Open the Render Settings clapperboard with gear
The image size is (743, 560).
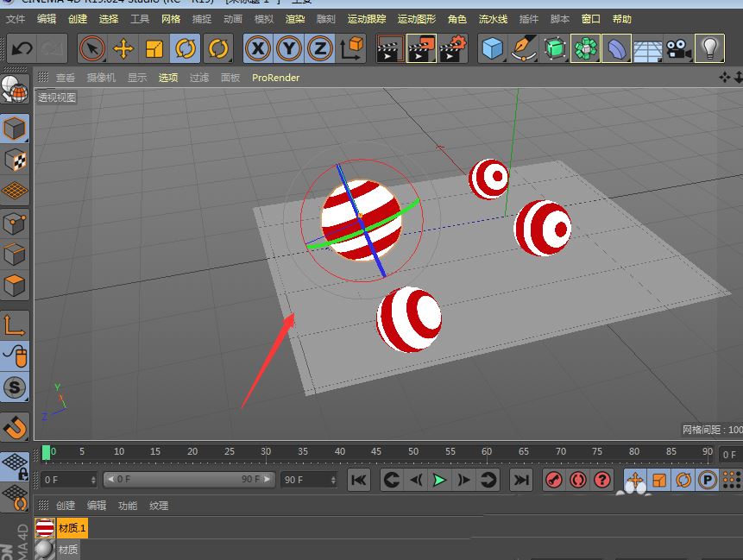pyautogui.click(x=452, y=49)
